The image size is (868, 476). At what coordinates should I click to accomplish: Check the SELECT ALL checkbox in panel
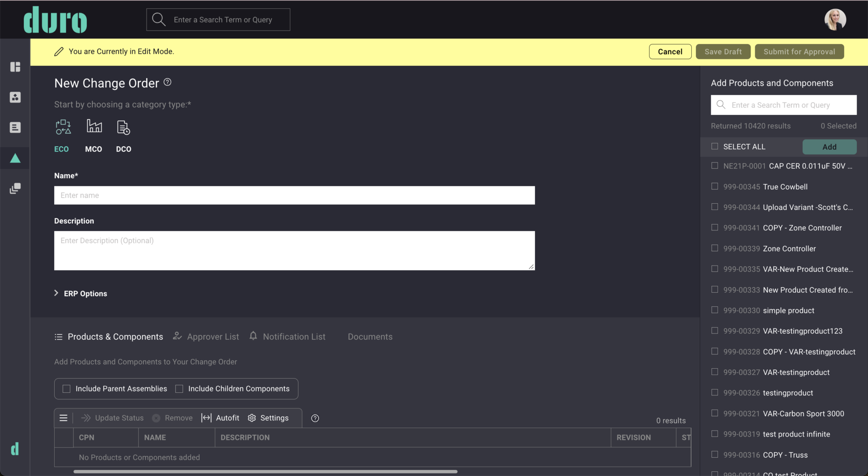715,146
